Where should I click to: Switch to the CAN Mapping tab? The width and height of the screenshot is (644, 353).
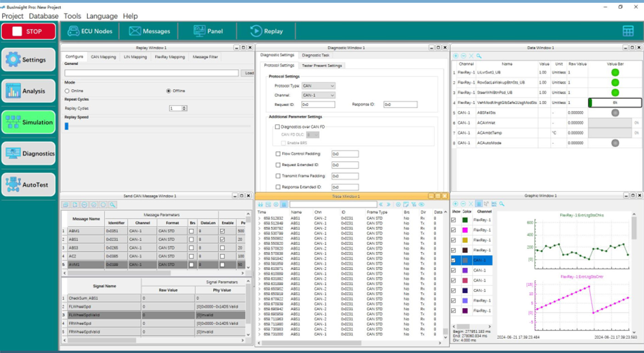click(x=103, y=57)
